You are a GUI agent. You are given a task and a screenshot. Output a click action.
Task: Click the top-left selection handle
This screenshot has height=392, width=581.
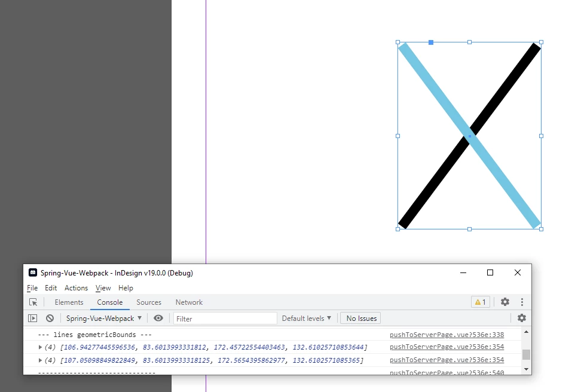click(x=398, y=42)
